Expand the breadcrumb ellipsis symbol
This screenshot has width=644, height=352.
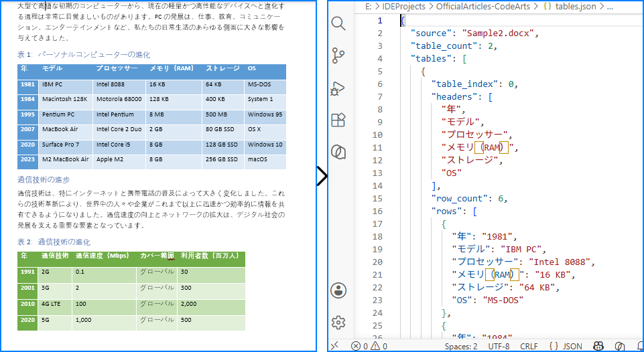tap(610, 7)
